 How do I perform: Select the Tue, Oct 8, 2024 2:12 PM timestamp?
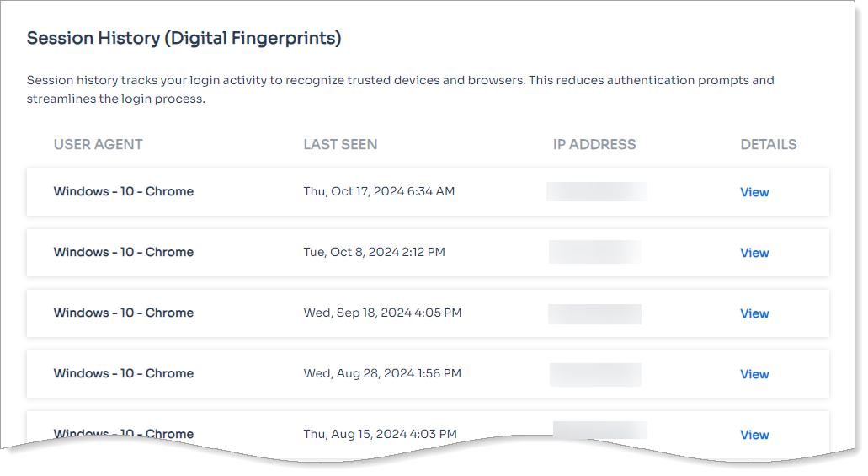click(x=374, y=252)
